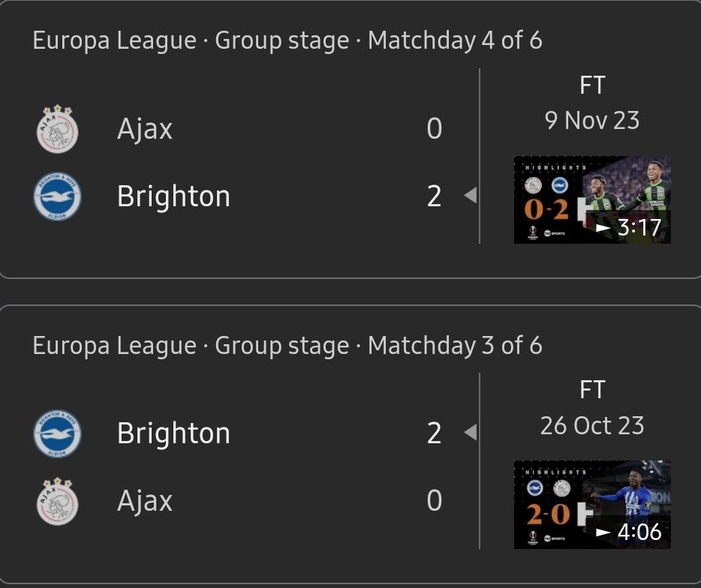Click the play icon on the 3:17 highlights
This screenshot has height=588, width=701.
603,228
